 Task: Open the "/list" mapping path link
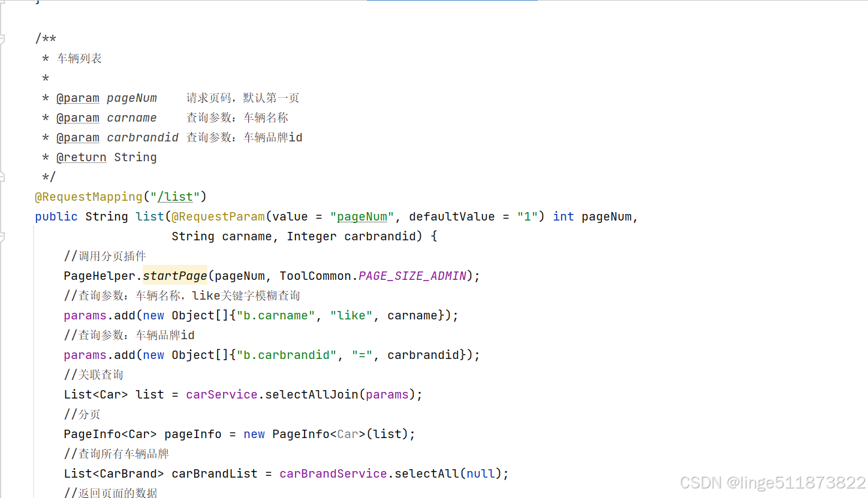tap(175, 197)
